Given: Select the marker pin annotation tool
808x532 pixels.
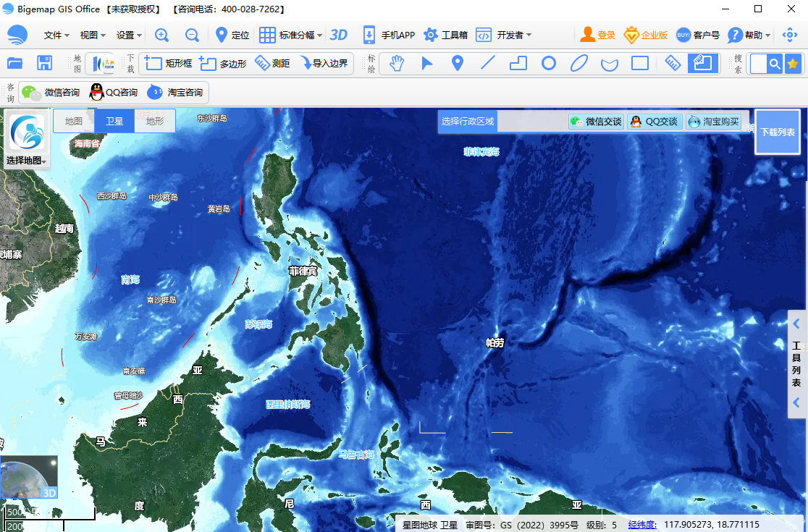Looking at the screenshot, I should click(457, 64).
